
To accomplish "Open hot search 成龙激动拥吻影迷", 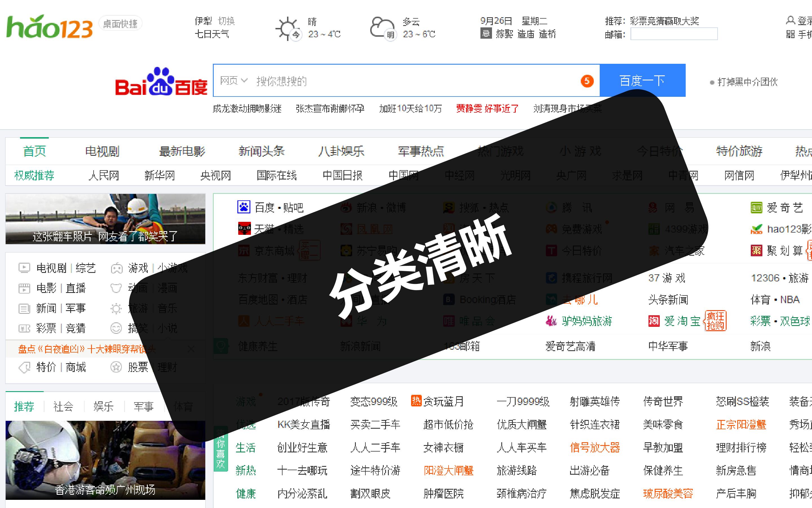I will (247, 109).
